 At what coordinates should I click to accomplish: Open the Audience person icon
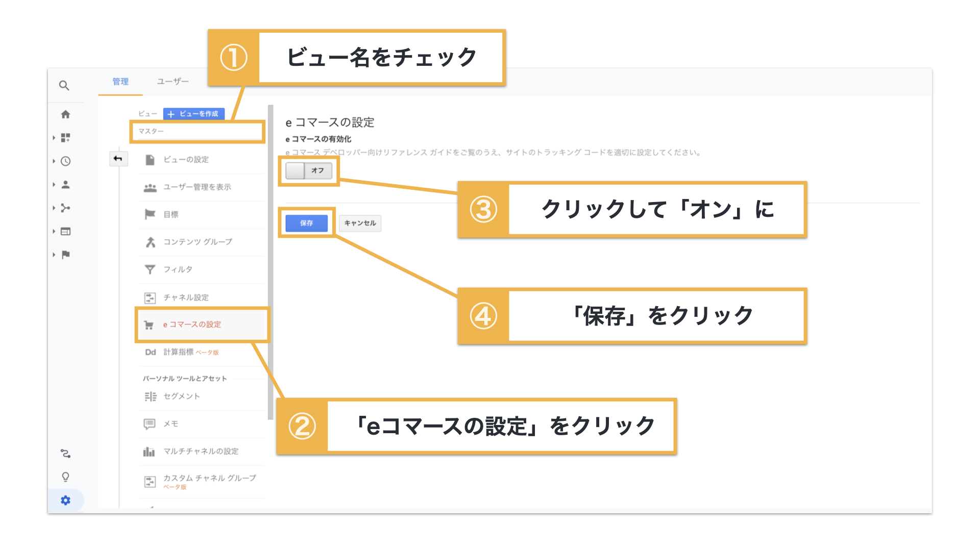click(65, 185)
